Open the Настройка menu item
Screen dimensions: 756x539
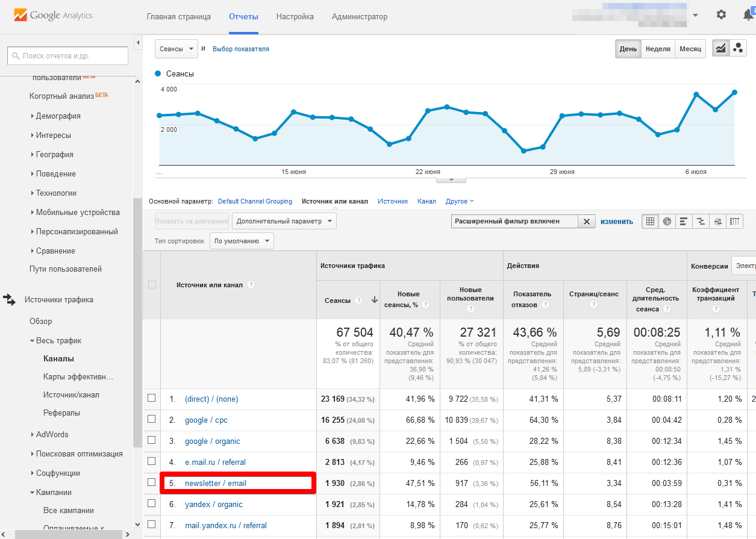click(x=295, y=16)
